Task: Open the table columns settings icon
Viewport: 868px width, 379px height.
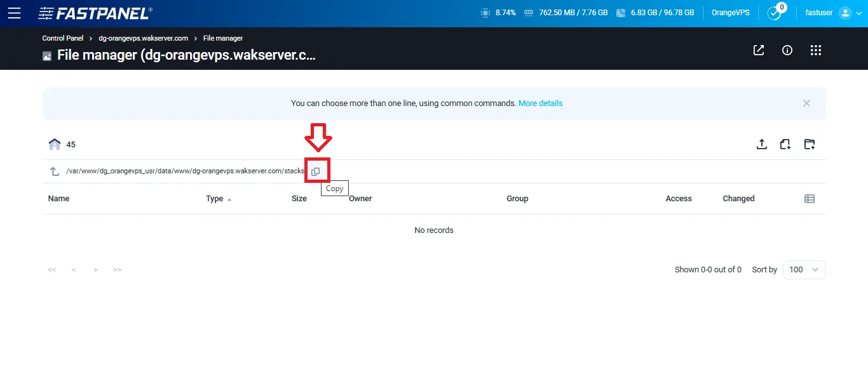Action: [x=810, y=198]
